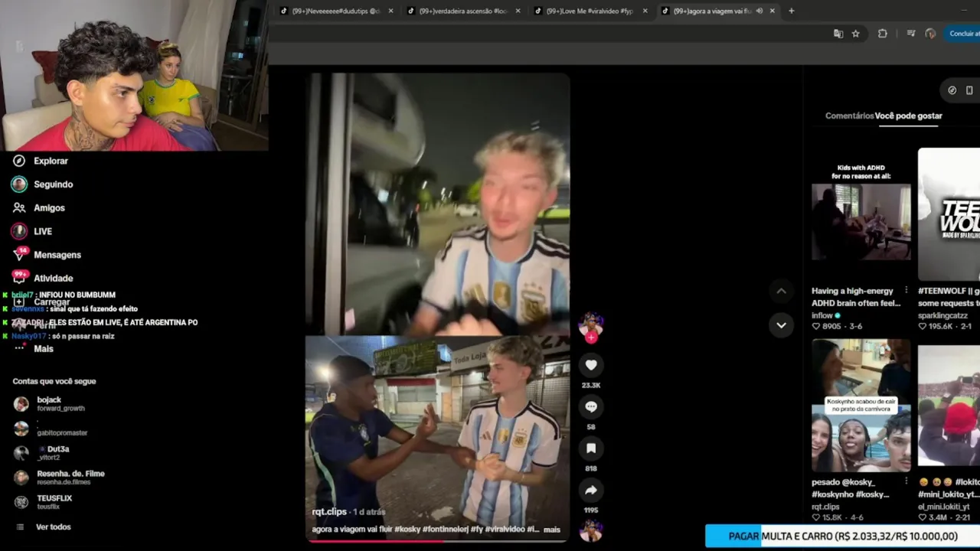The width and height of the screenshot is (980, 551).
Task: Click 'sparklingcatzz' author name
Action: pyautogui.click(x=942, y=315)
